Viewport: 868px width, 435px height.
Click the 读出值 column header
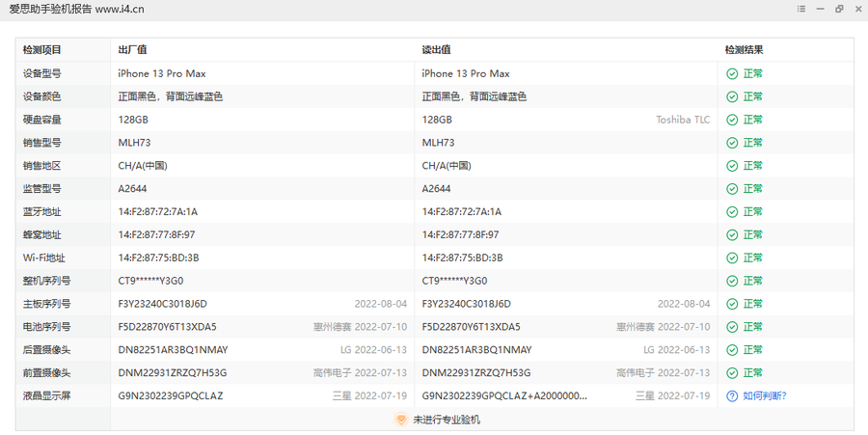click(436, 50)
